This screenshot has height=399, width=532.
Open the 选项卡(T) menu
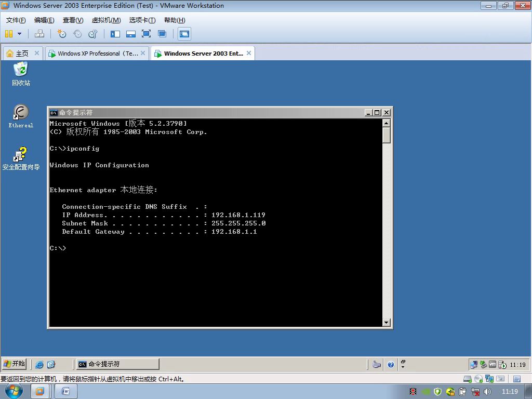point(142,20)
